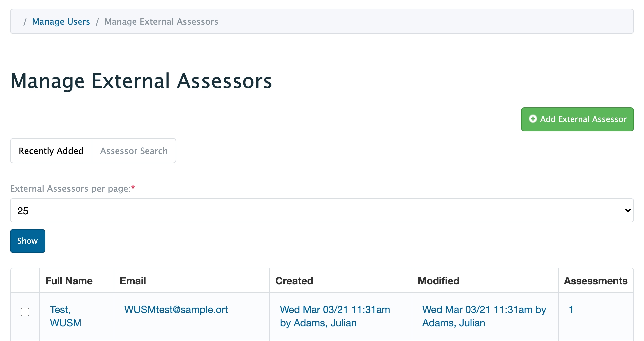
Task: Open the Test, WUSM assessor name link
Action: tap(65, 316)
